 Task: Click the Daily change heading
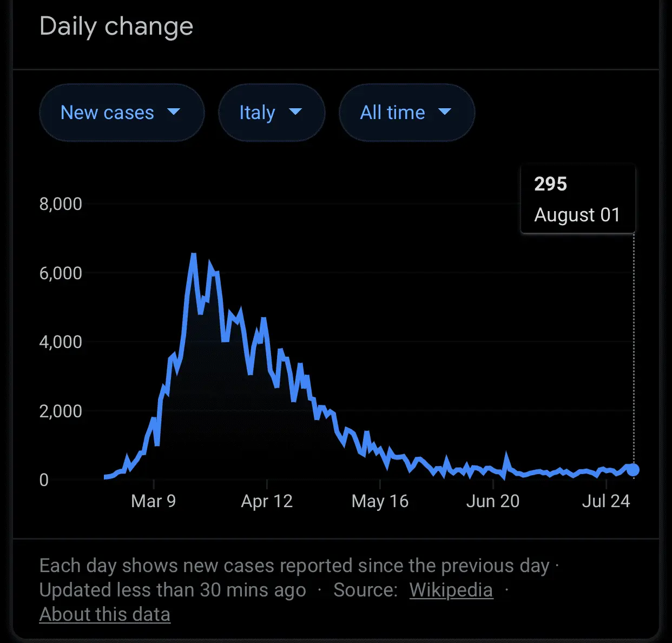pyautogui.click(x=116, y=27)
